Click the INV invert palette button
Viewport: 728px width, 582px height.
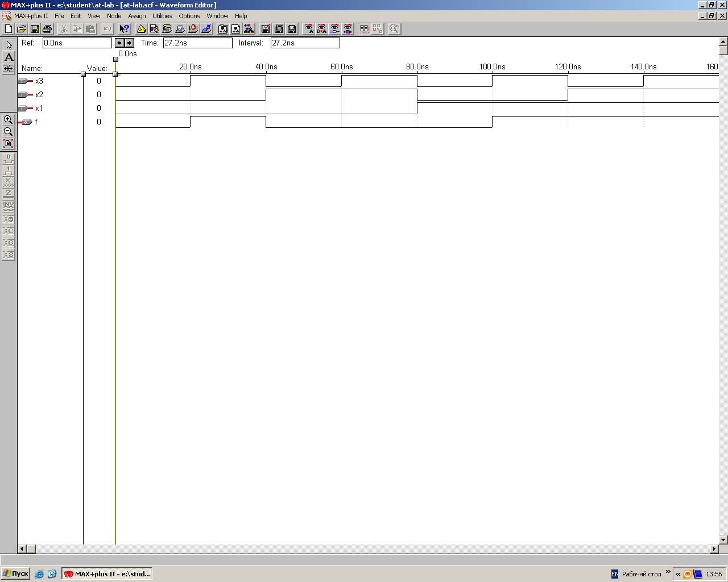pyautogui.click(x=9, y=206)
